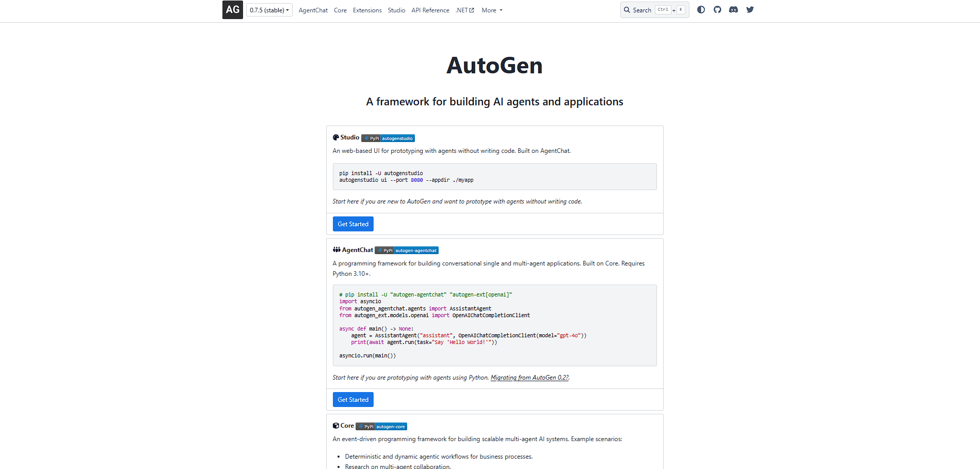This screenshot has width=980, height=469.
Task: Click Get Started under Studio
Action: [x=353, y=224]
